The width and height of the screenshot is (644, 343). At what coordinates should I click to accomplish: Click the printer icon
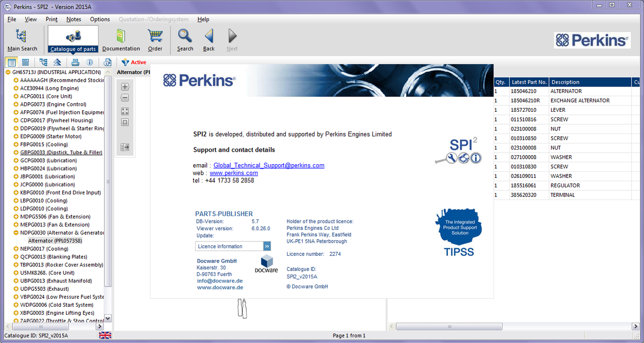pyautogui.click(x=75, y=62)
